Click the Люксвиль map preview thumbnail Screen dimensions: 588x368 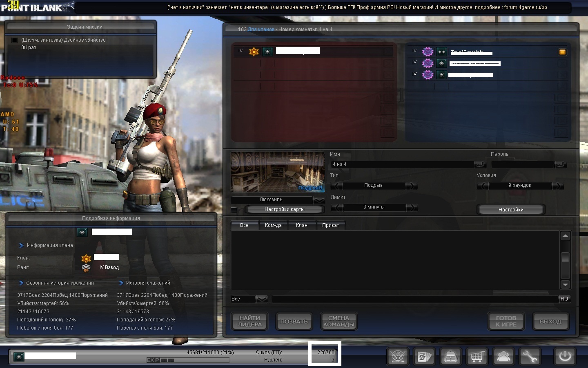(x=278, y=172)
